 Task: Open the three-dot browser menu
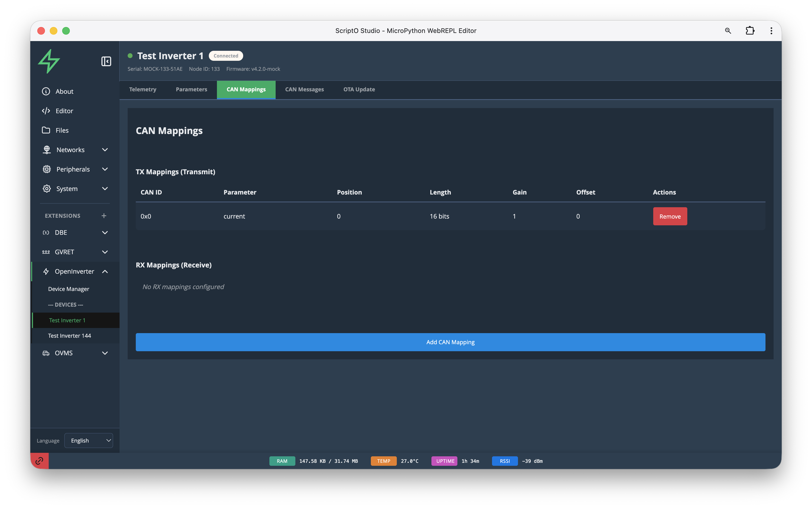771,31
